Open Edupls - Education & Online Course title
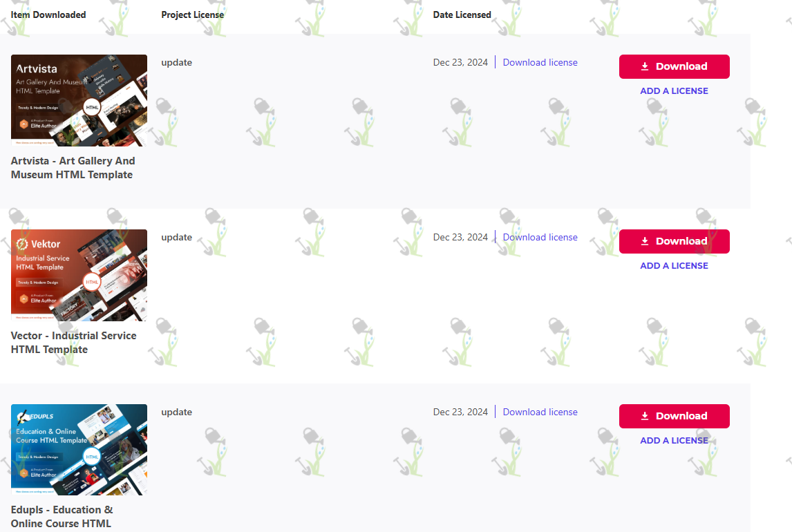Screen dimensions: 792x532 tap(62, 517)
